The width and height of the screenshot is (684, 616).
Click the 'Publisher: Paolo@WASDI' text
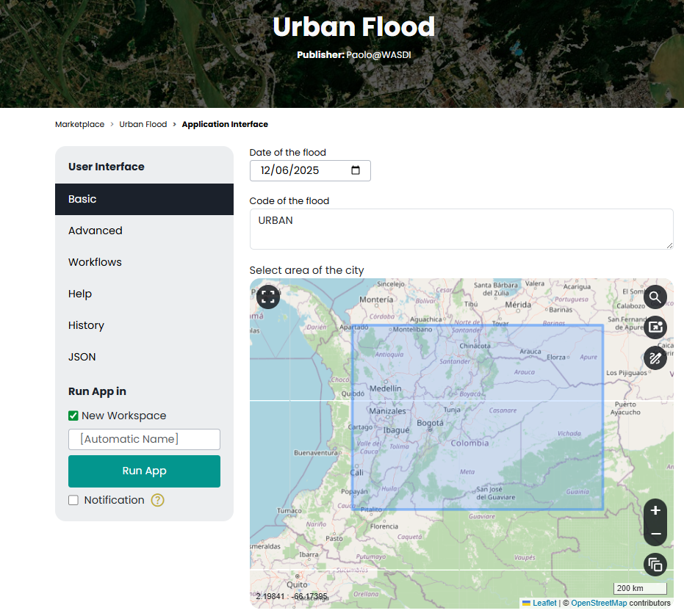coord(354,55)
